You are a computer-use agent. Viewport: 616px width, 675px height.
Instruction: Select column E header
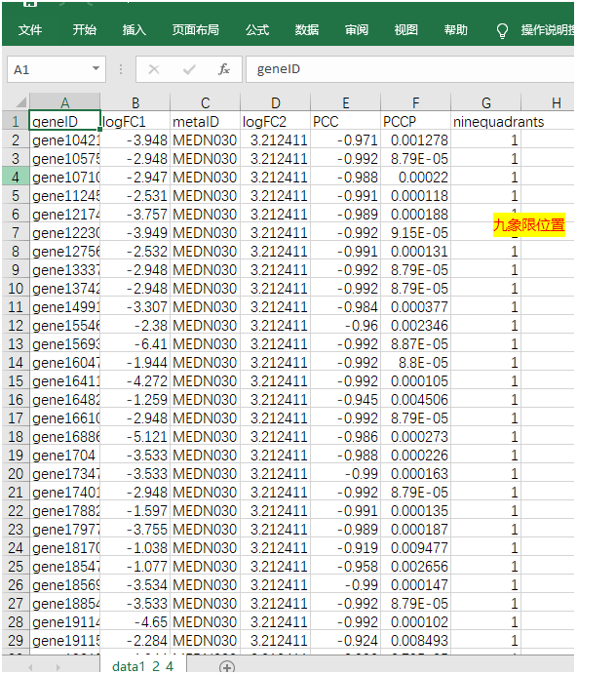(x=345, y=102)
